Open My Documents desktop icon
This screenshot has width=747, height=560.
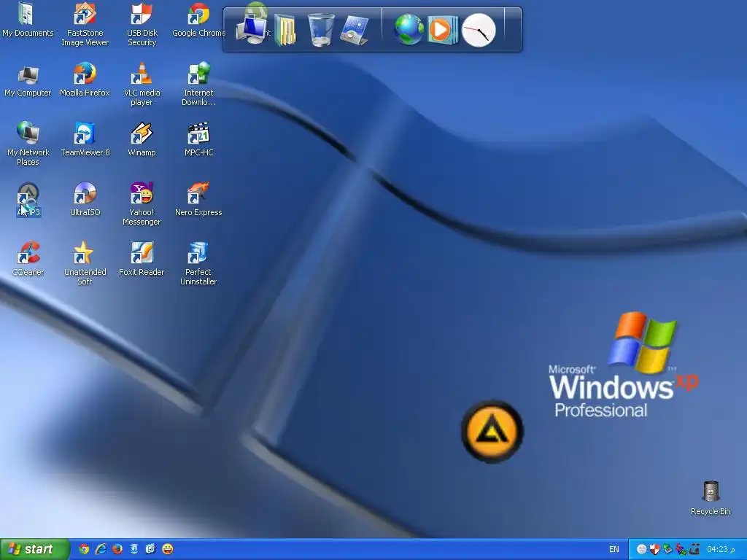(x=28, y=20)
